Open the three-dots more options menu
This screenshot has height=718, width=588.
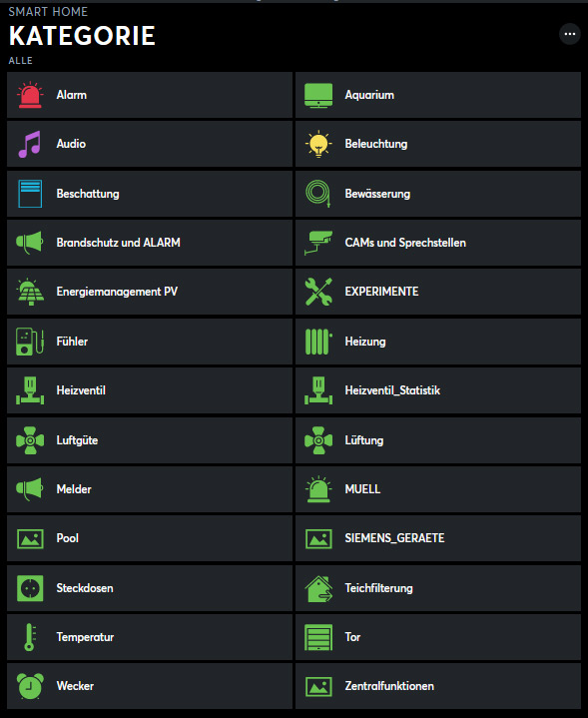pyautogui.click(x=570, y=34)
